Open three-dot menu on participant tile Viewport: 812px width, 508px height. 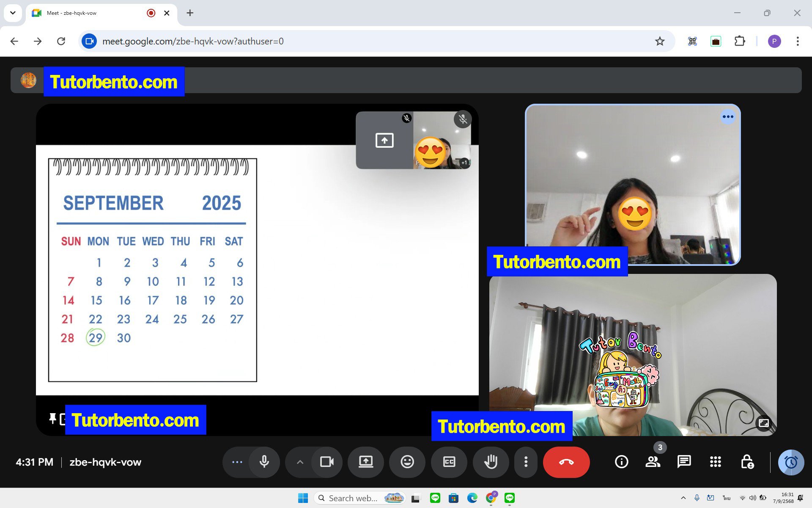(728, 117)
